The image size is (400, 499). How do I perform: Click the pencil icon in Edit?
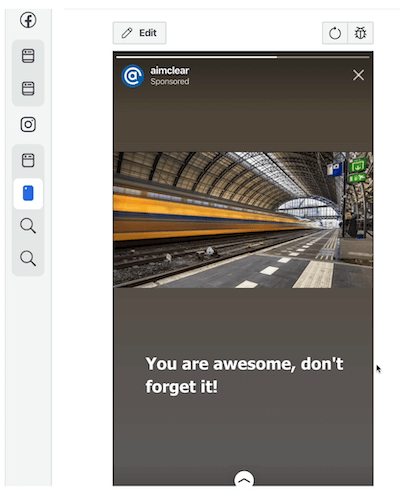(127, 33)
